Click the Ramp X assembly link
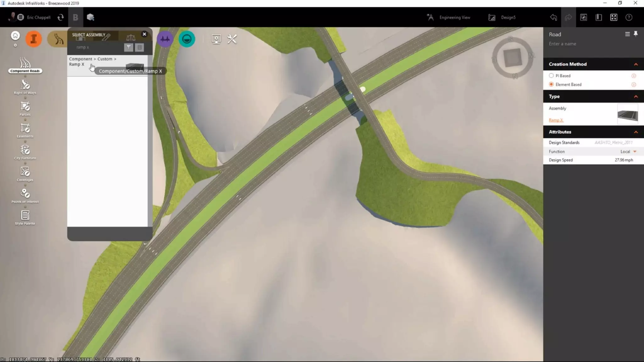This screenshot has height=362, width=644. point(556,120)
